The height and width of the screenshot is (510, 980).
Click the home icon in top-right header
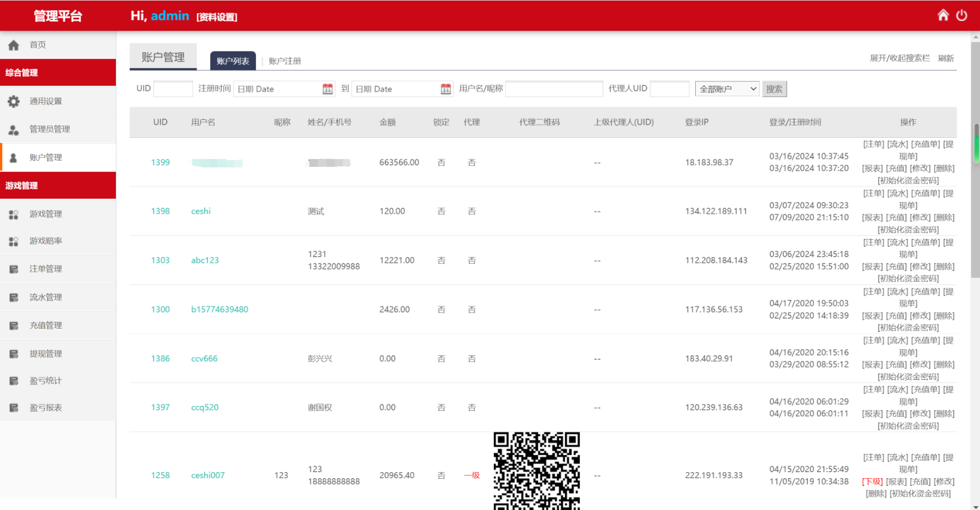[943, 15]
